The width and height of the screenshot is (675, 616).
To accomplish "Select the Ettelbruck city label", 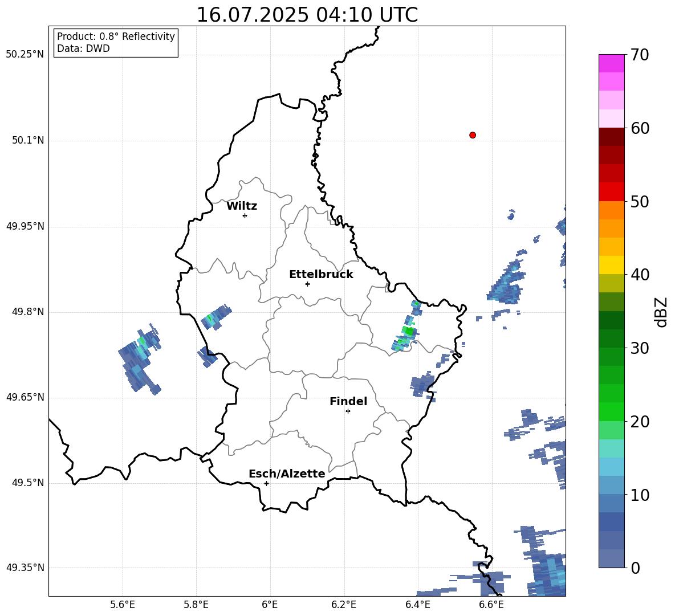I will tap(321, 275).
